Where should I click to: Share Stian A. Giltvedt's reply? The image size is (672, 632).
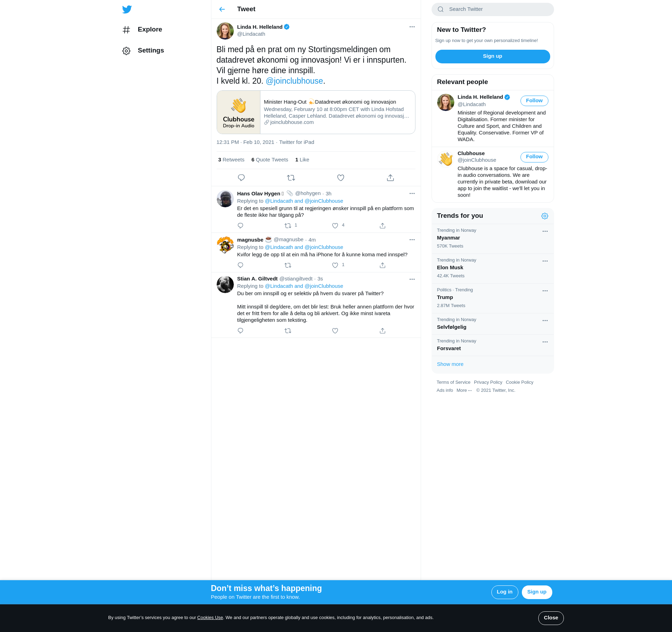click(x=383, y=331)
